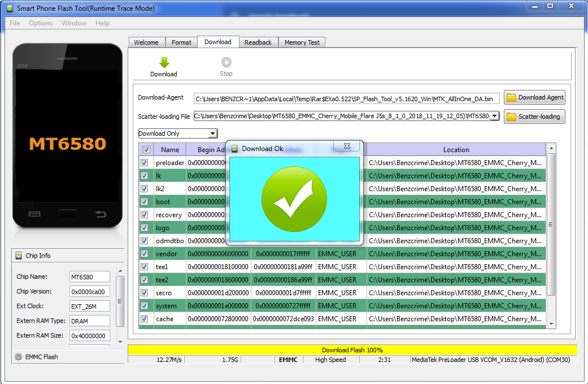Toggle the select-all checkbox in table header
Viewport: 588px width, 384px height.
pos(146,149)
